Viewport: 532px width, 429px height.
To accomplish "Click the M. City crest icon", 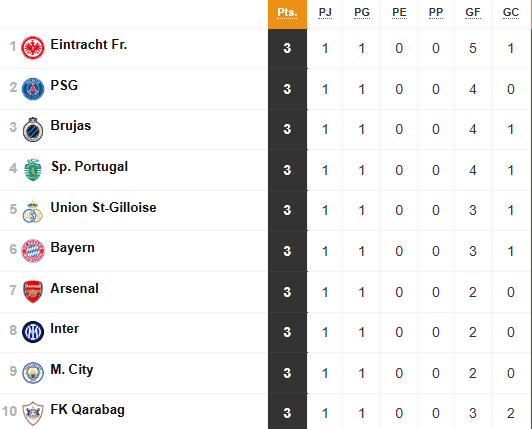I will click(33, 373).
